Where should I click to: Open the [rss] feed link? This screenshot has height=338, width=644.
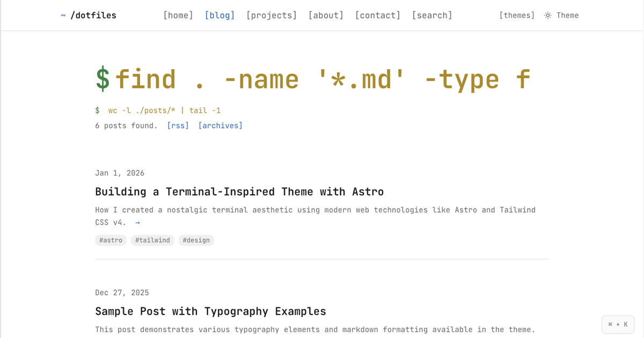tap(178, 126)
